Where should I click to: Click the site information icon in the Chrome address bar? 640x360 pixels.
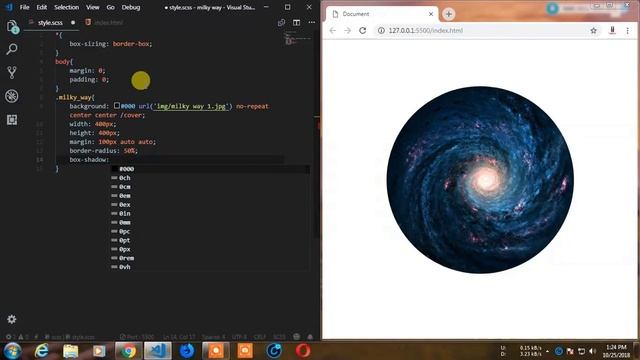(x=381, y=31)
